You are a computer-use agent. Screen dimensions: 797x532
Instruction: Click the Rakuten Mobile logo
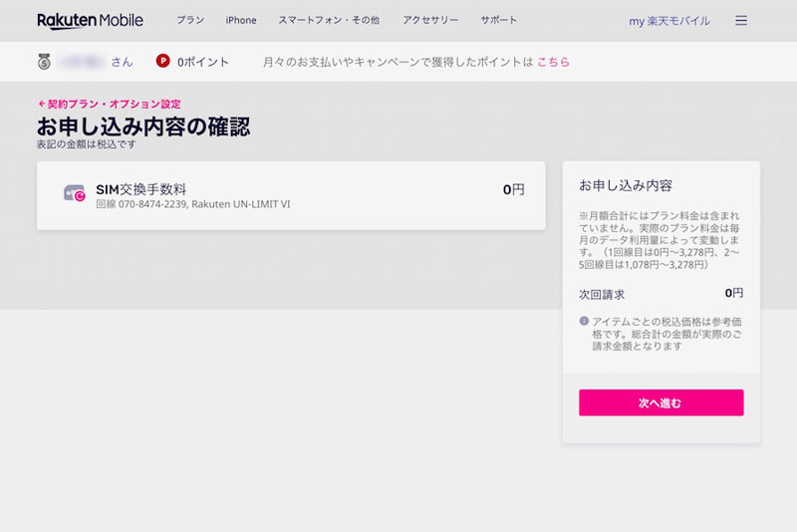[x=90, y=20]
